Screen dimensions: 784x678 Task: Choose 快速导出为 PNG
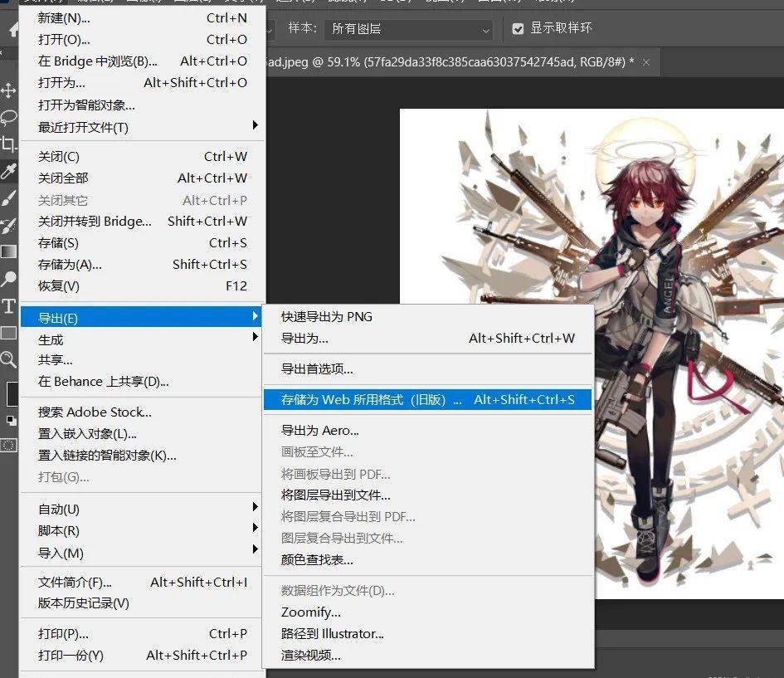click(428, 316)
